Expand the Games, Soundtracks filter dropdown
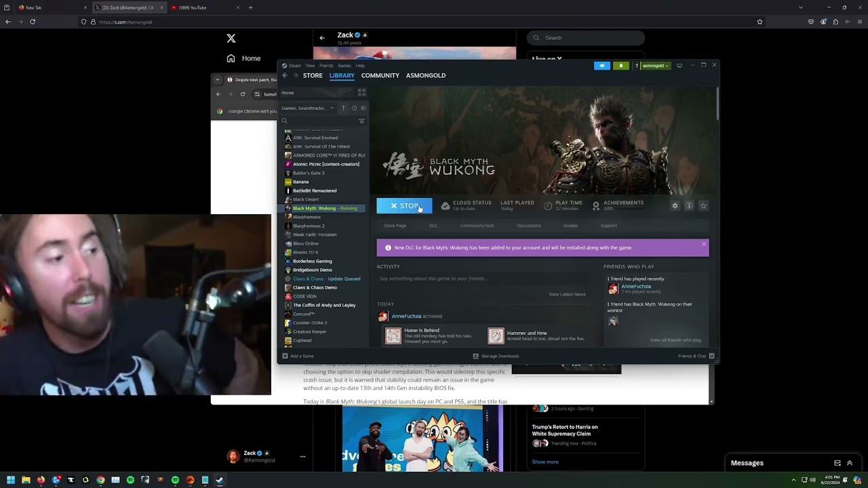Screen dimensions: 868x488 click(308, 108)
